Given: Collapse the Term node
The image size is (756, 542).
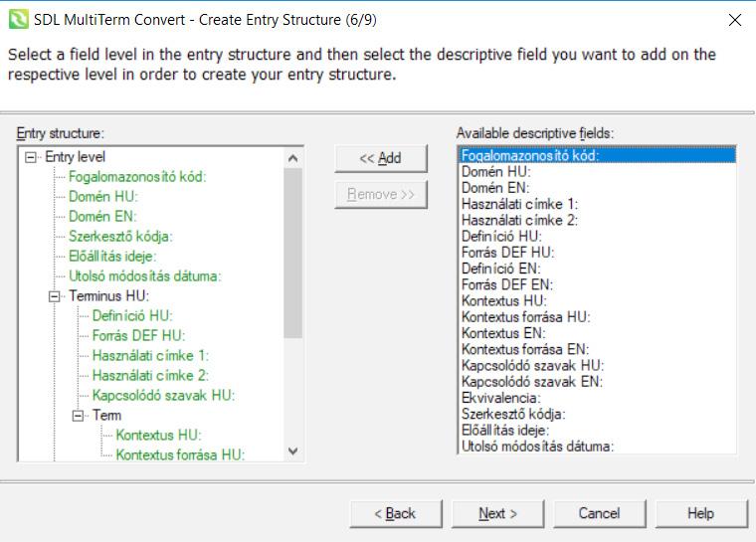Looking at the screenshot, I should click(78, 415).
